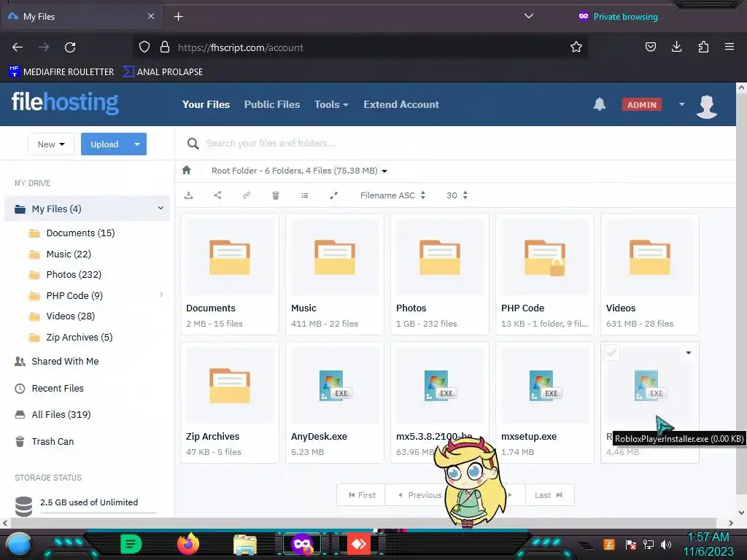Bookmark this page with the star icon
Image resolution: width=747 pixels, height=560 pixels.
click(x=576, y=47)
